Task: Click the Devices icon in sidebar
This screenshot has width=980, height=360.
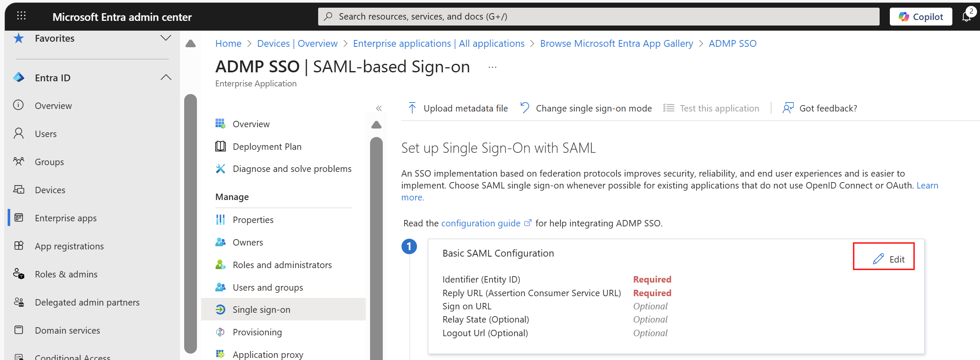Action: [x=19, y=190]
